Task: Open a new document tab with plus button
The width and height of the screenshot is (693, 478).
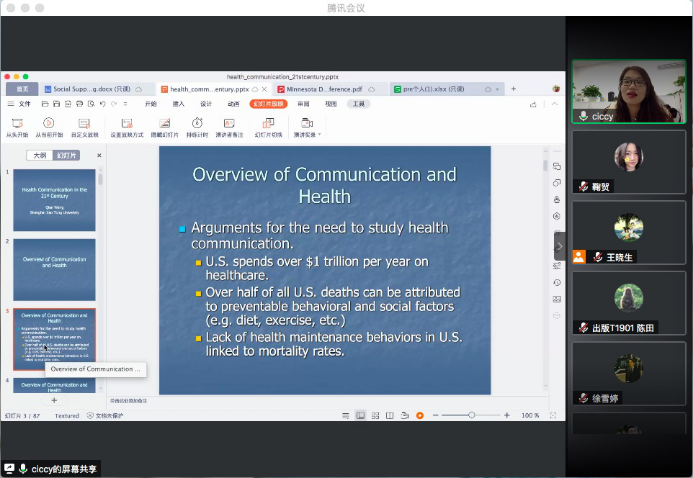Action: point(513,89)
